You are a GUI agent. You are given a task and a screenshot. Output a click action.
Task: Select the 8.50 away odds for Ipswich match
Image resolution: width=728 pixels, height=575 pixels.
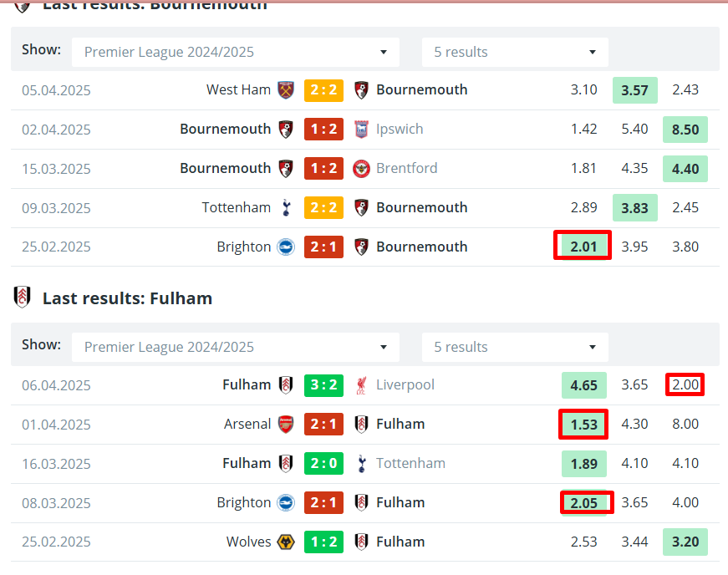click(685, 130)
